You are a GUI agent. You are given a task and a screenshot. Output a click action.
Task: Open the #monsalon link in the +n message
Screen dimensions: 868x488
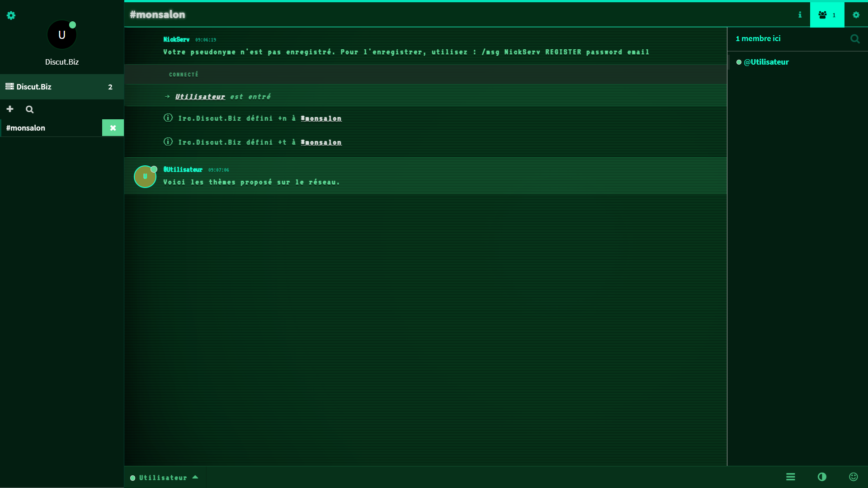click(321, 118)
